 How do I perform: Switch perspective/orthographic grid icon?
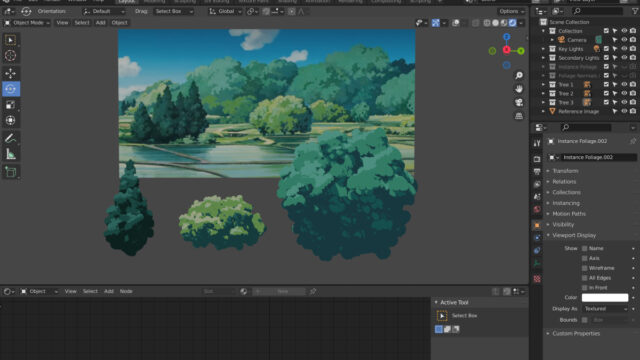tap(519, 116)
